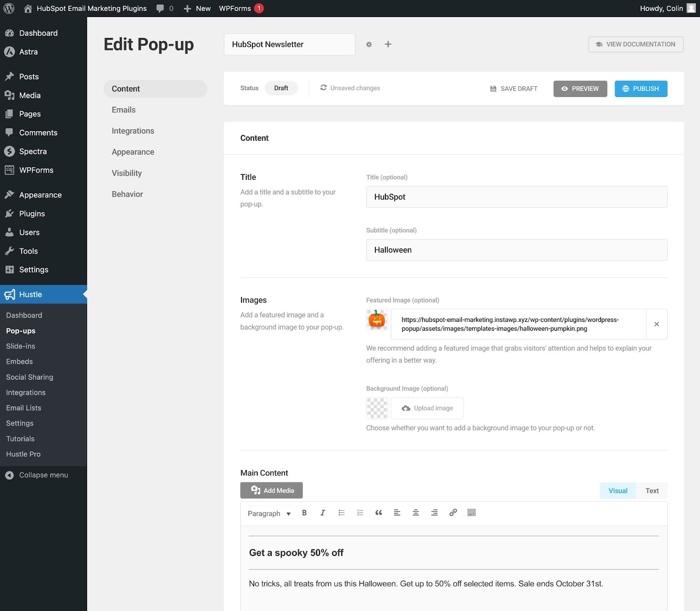This screenshot has width=700, height=611.
Task: Toggle italic formatting in editor
Action: tap(322, 513)
